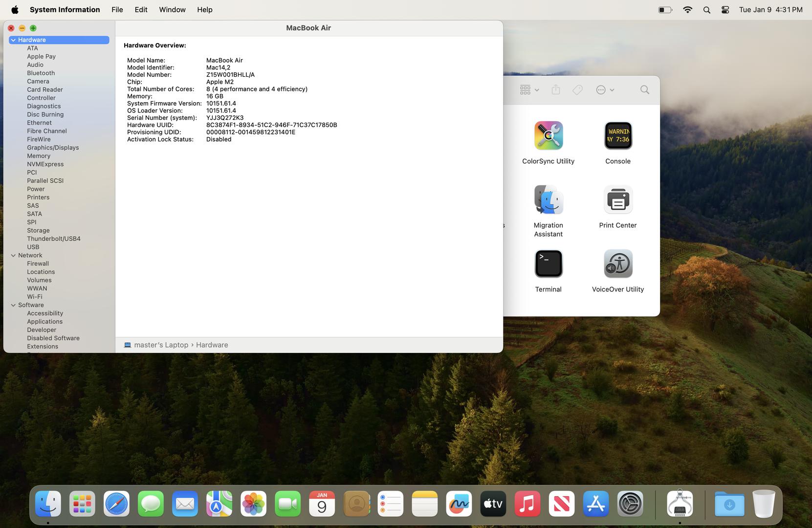
Task: Open Photos from the Dock
Action: pyautogui.click(x=253, y=504)
